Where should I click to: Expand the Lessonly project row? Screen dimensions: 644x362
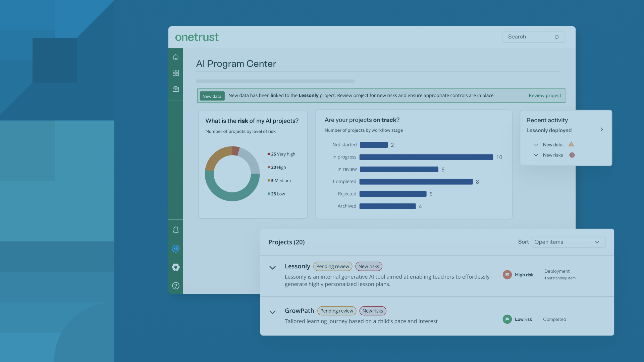pyautogui.click(x=272, y=268)
